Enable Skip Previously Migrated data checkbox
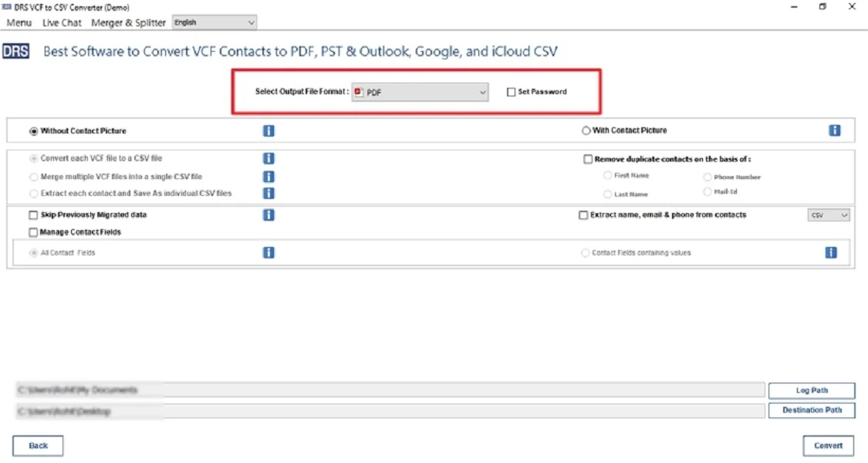 click(33, 215)
